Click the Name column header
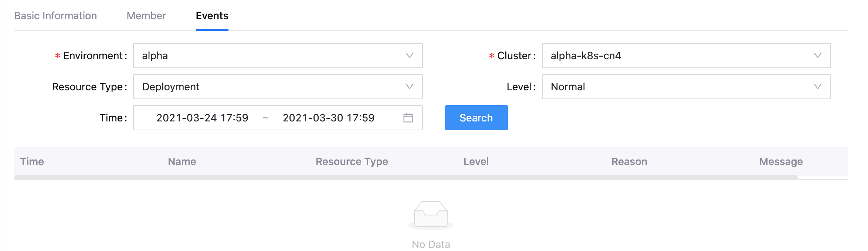The height and width of the screenshot is (251, 868). click(x=182, y=161)
